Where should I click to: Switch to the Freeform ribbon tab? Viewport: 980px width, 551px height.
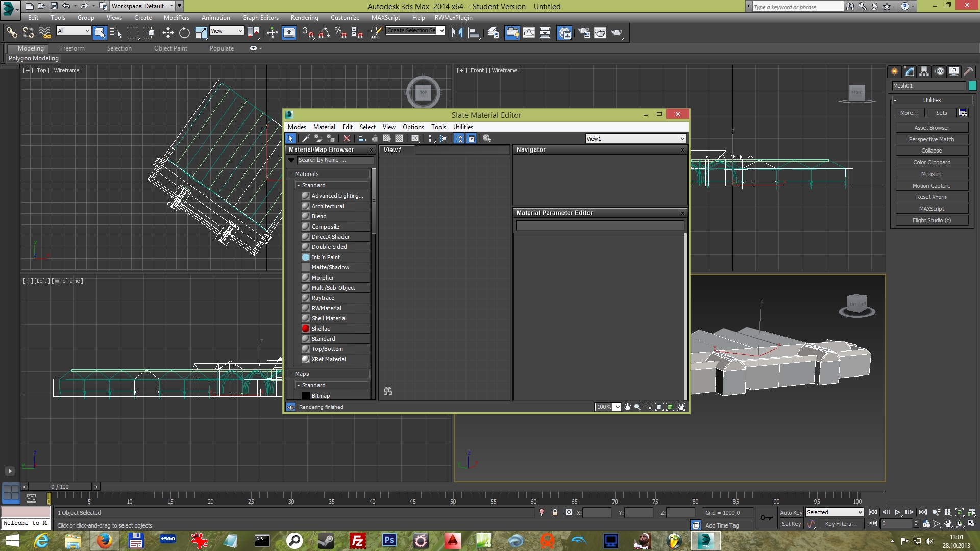[x=72, y=48]
